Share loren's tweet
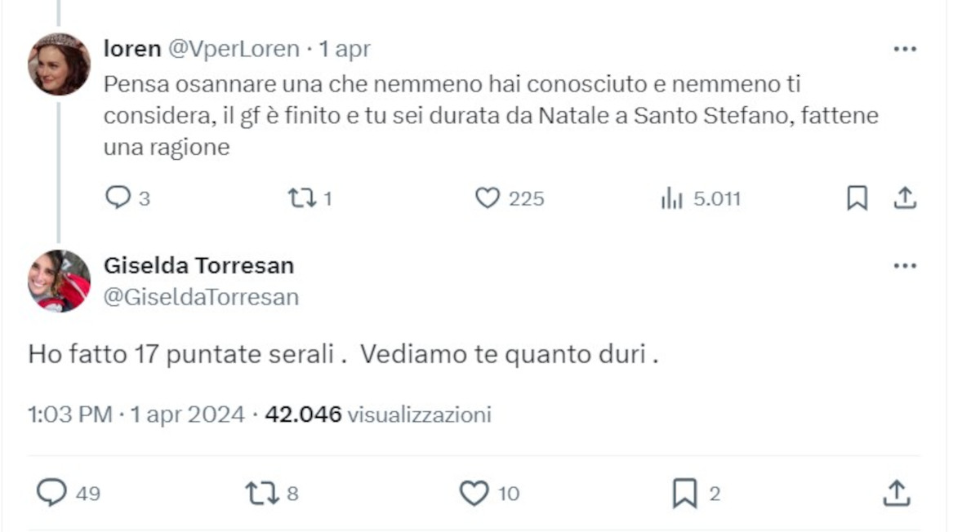The image size is (980, 532). point(905,198)
